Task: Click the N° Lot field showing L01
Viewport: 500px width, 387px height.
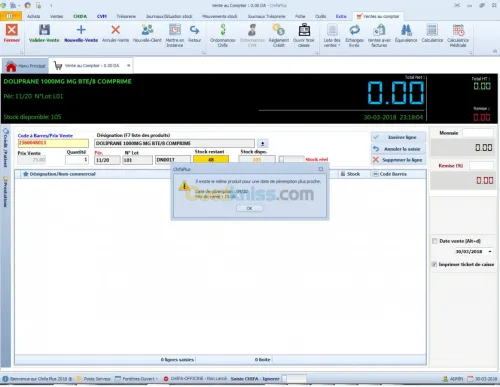Action: tap(137, 160)
